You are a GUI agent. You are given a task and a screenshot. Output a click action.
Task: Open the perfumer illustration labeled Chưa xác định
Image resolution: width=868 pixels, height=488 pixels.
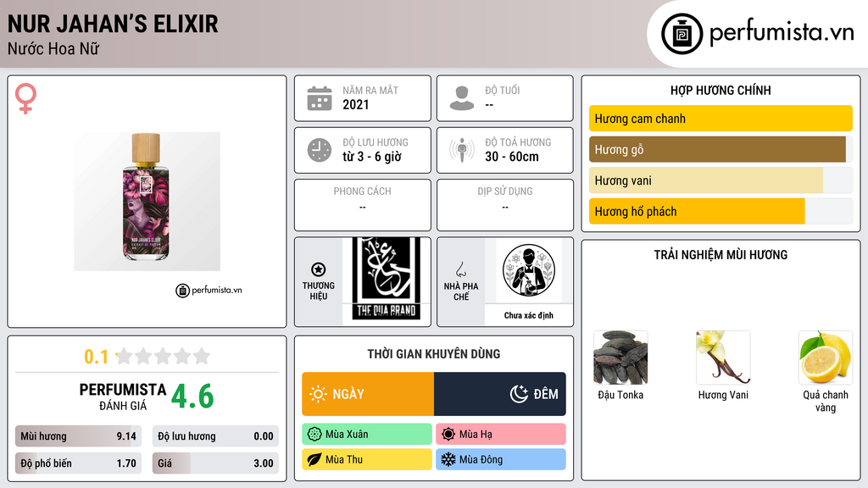tap(529, 271)
